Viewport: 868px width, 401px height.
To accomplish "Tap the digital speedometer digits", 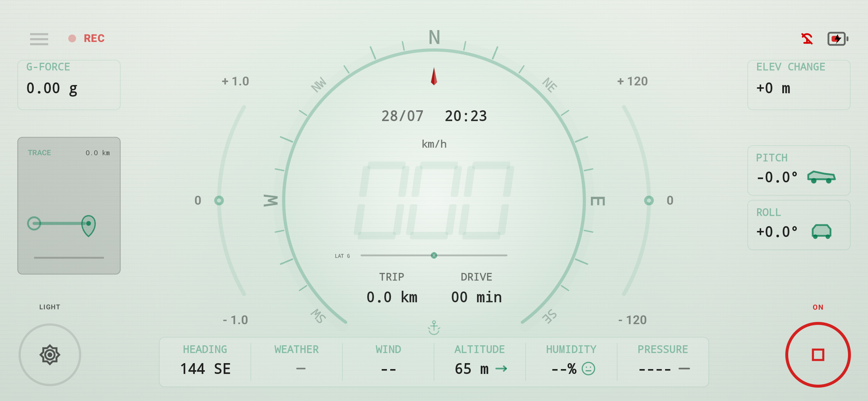I will [434, 200].
